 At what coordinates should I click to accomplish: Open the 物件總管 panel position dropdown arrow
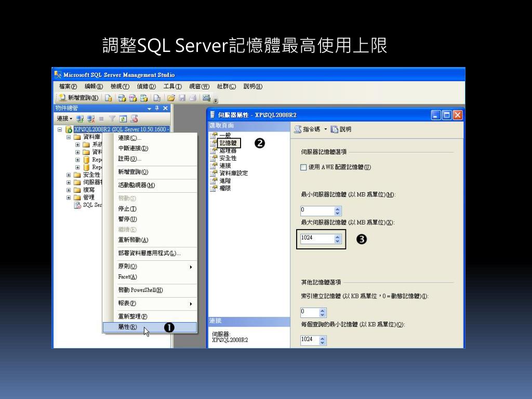click(149, 109)
